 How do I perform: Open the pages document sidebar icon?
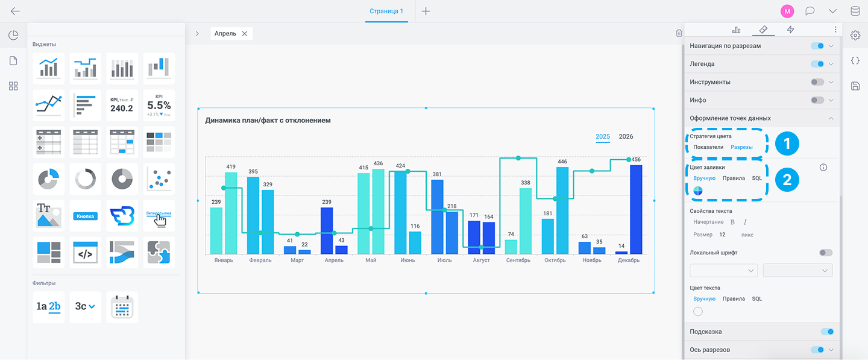[x=13, y=61]
